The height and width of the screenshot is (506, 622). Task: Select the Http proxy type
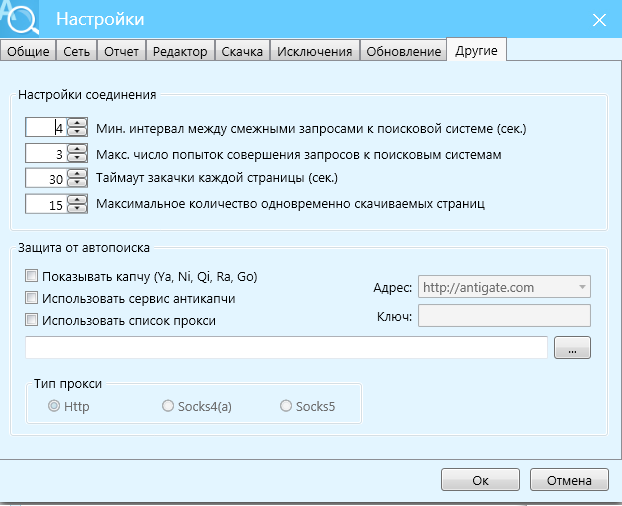55,406
